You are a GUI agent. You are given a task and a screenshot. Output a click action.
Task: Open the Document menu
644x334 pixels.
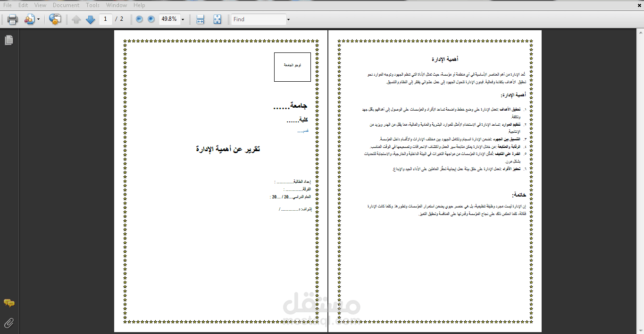click(x=66, y=5)
